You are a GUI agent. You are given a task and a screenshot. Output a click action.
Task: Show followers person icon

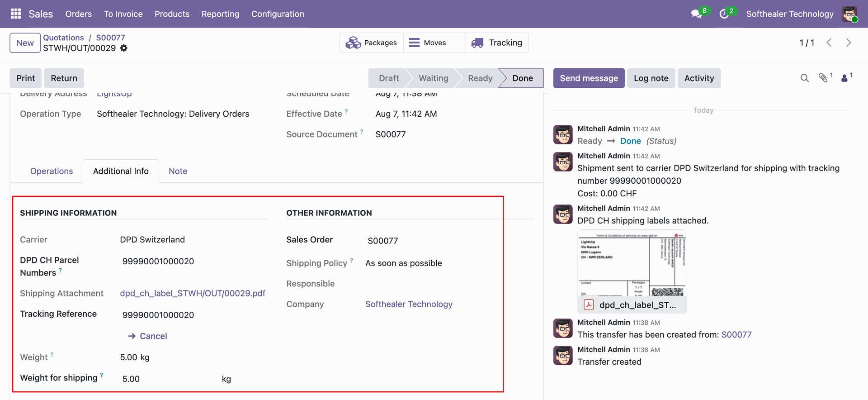tap(844, 78)
